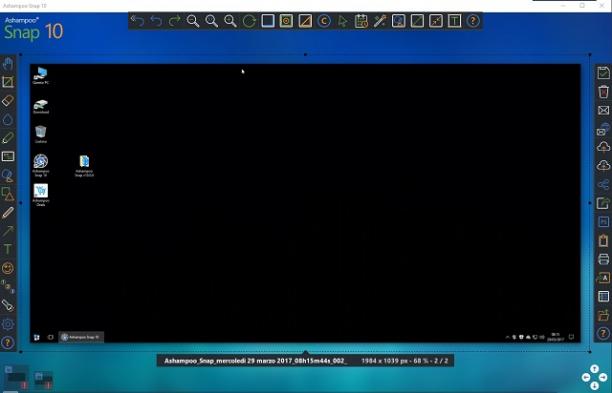Viewport: 612px width, 393px height.
Task: Click the calendar date stamp icon
Action: click(361, 21)
